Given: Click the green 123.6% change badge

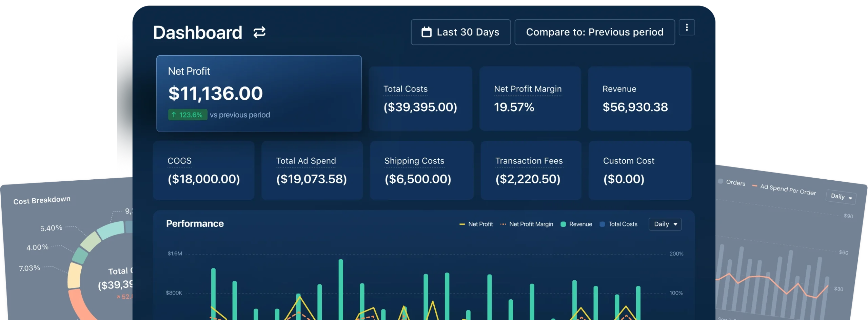Looking at the screenshot, I should (188, 115).
